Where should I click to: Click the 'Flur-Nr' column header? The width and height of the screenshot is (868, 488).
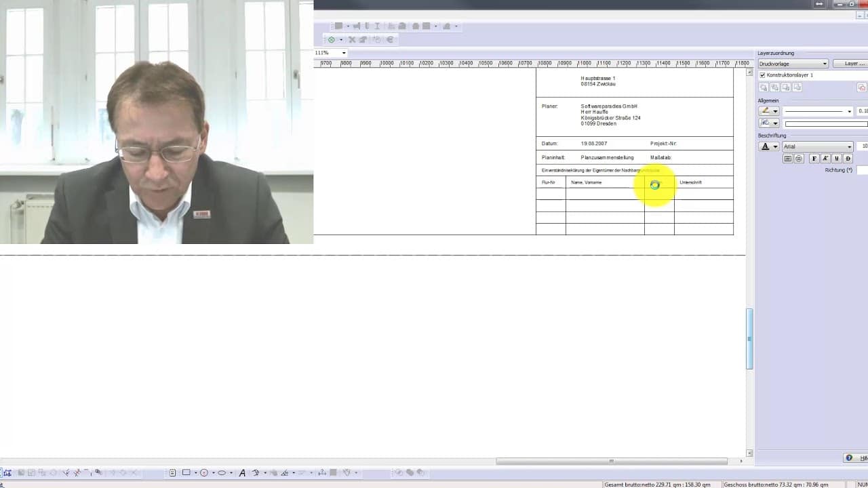[x=548, y=182]
